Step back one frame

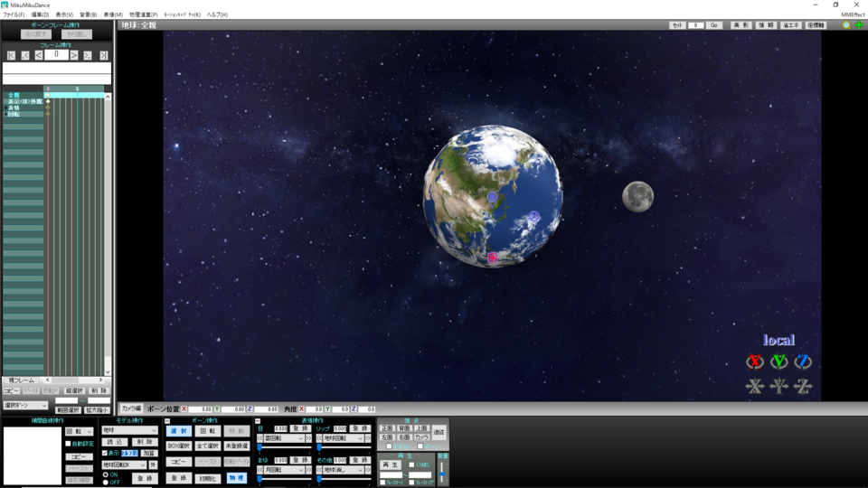[38, 55]
